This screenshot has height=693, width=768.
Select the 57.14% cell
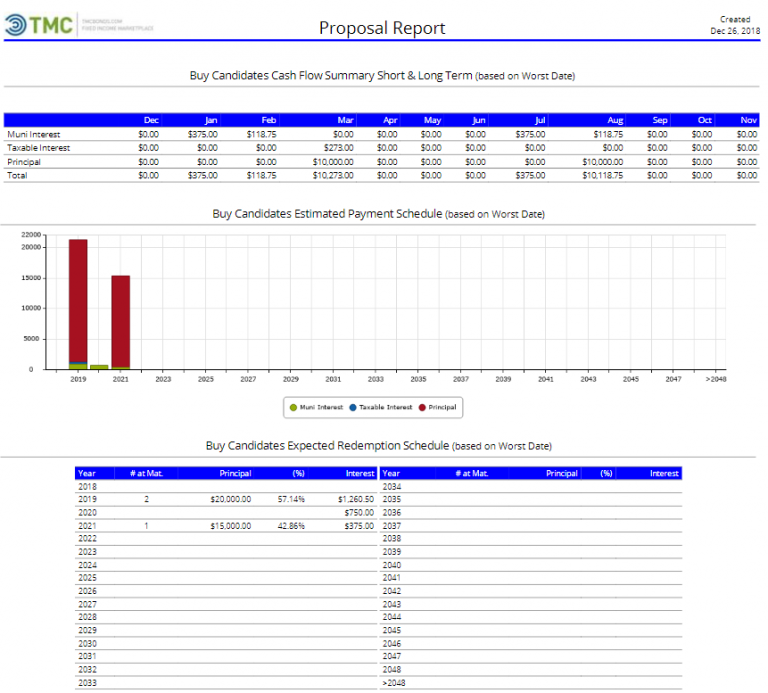click(x=291, y=500)
